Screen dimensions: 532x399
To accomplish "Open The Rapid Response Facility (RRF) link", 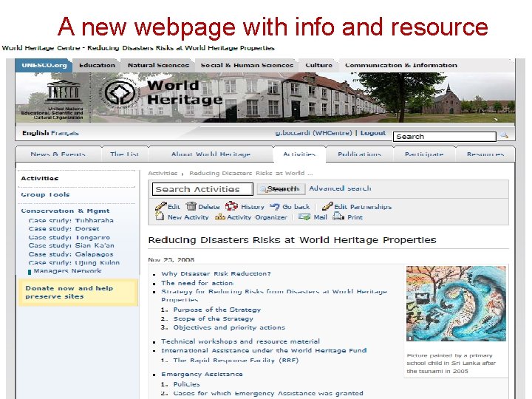I will coord(236,361).
